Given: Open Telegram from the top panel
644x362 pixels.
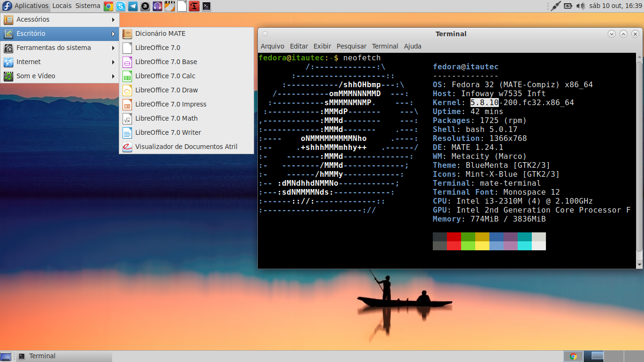Looking at the screenshot, I should [x=133, y=6].
